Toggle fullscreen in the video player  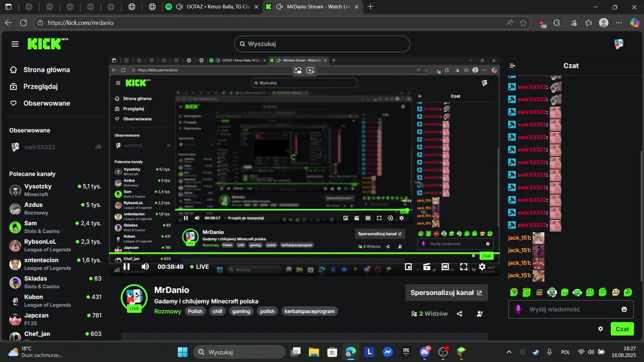tap(463, 266)
